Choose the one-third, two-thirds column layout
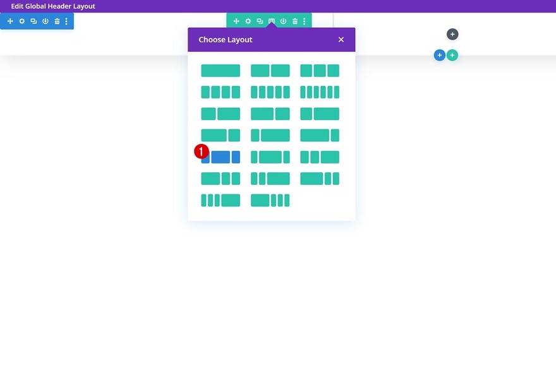This screenshot has width=556, height=392. point(320,114)
